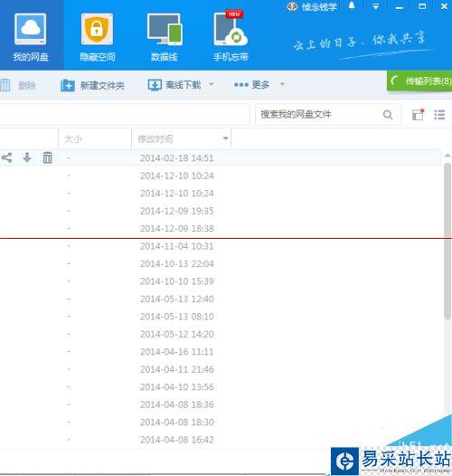Click the share icon in first row

coord(6,157)
